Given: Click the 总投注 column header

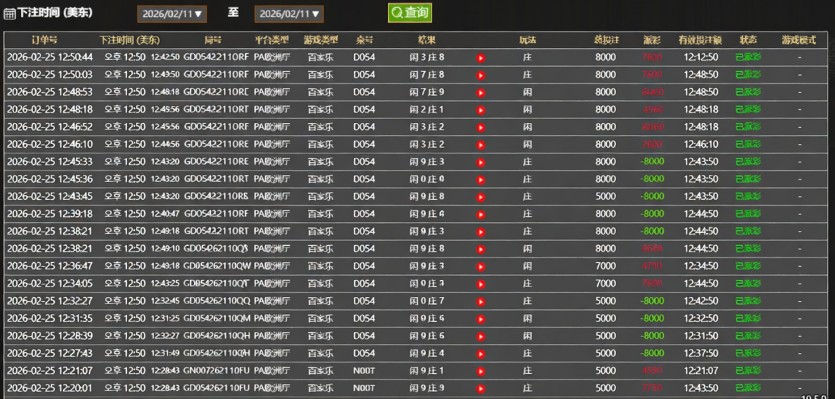Looking at the screenshot, I should 606,40.
